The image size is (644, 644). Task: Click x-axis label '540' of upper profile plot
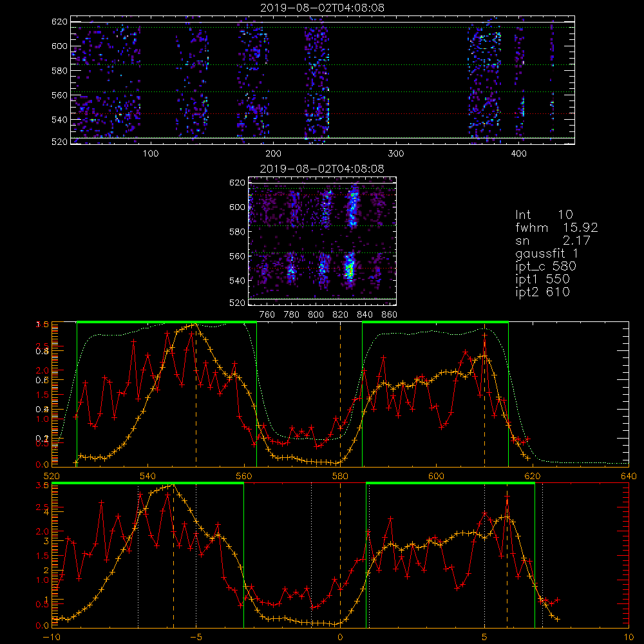pos(148,476)
